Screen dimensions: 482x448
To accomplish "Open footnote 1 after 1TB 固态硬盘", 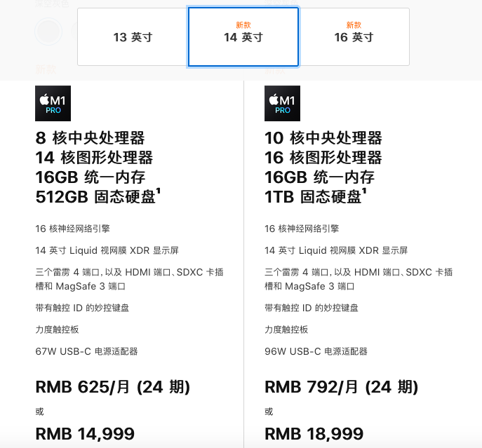I will 363,191.
